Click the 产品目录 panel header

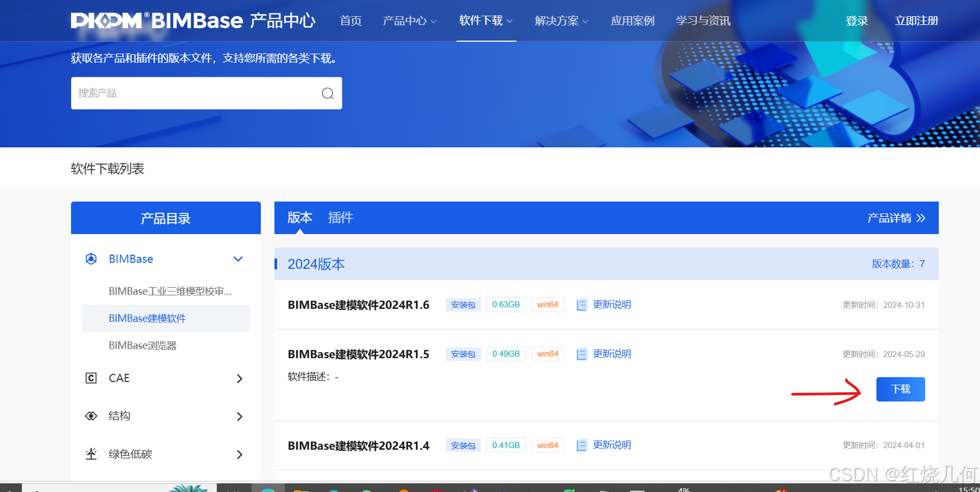tap(166, 218)
